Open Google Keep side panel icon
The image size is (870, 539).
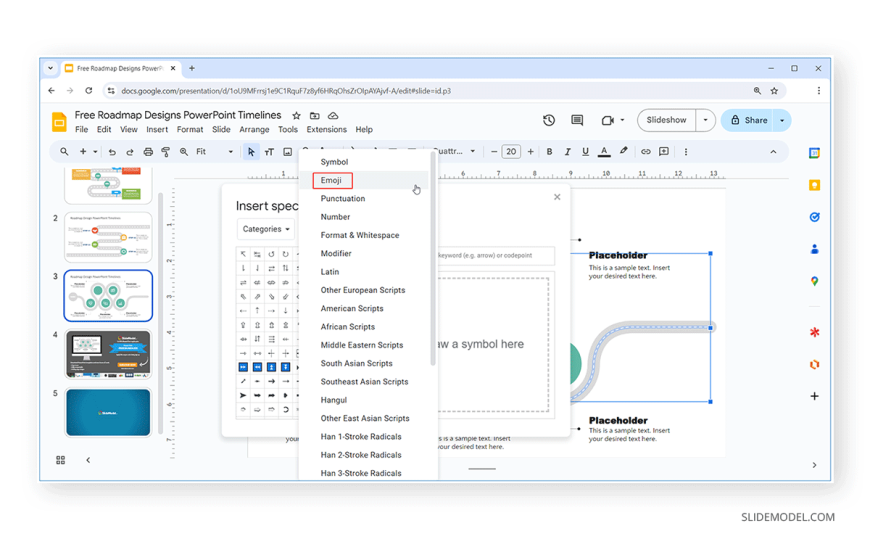(x=814, y=185)
